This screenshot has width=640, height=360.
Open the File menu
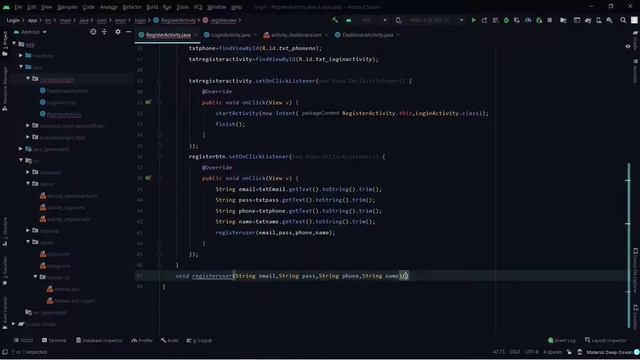click(18, 7)
